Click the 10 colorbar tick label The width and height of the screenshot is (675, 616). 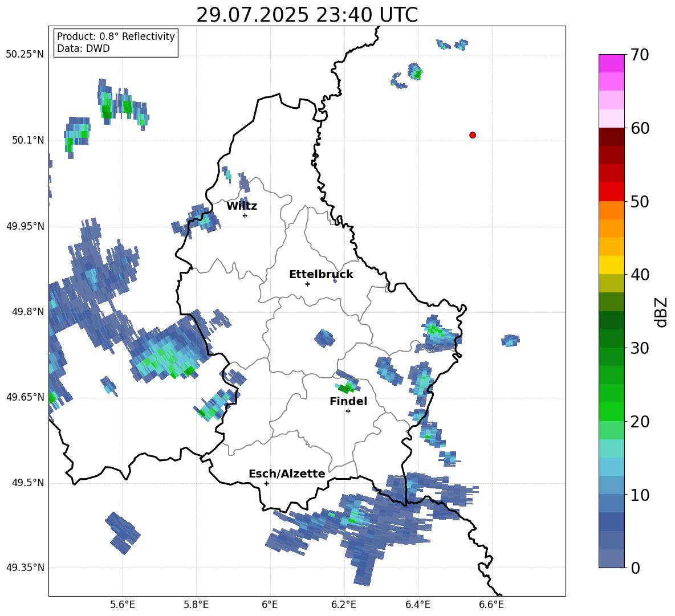(640, 495)
